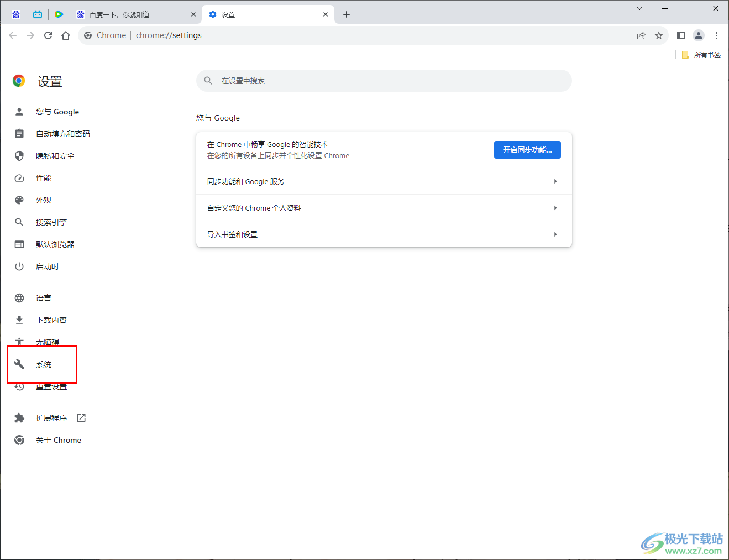Viewport: 729px width, 560px height.
Task: Click the Chrome logo beside 设置 title
Action: click(x=19, y=81)
